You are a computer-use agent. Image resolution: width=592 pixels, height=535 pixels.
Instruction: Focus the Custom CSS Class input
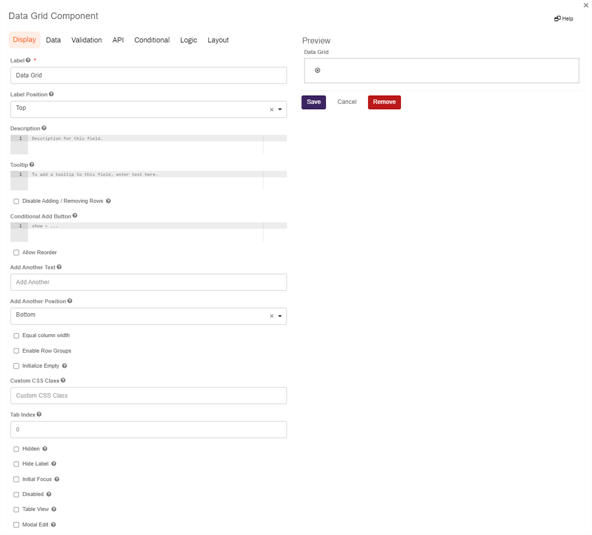pos(148,396)
